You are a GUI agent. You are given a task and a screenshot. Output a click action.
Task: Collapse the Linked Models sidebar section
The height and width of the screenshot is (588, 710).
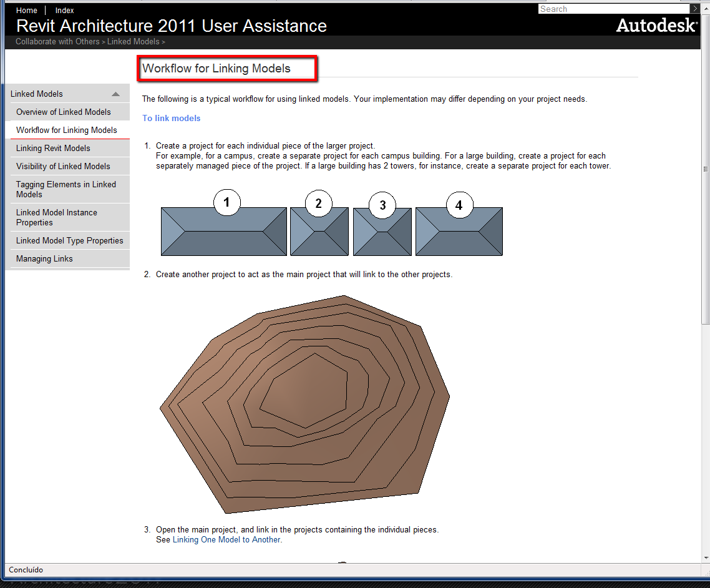click(115, 94)
